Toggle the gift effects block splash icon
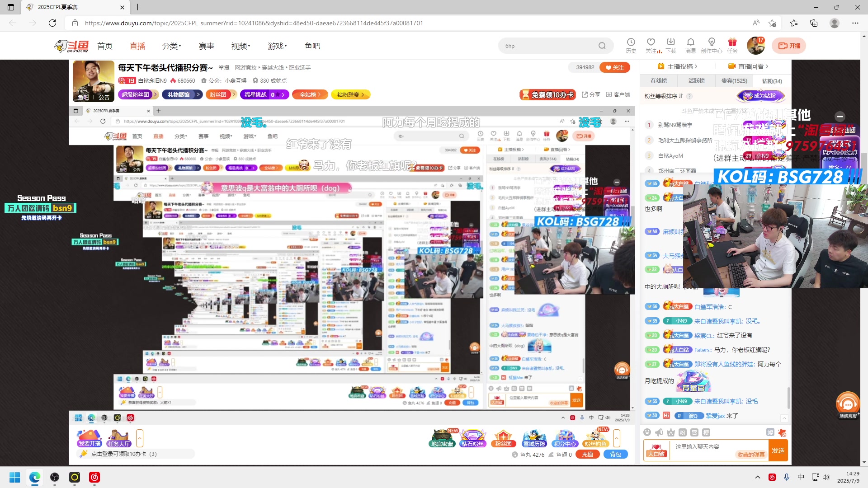 point(782,432)
